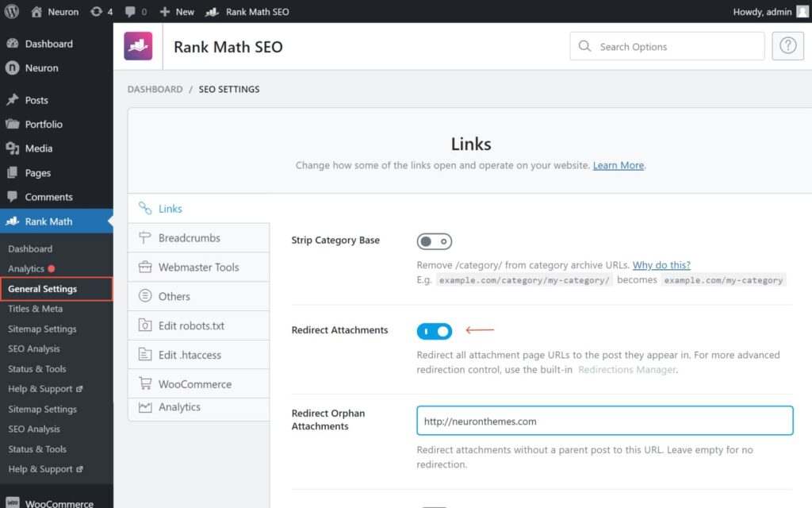The image size is (812, 508).
Task: Open the New content menu in admin bar
Action: click(177, 11)
